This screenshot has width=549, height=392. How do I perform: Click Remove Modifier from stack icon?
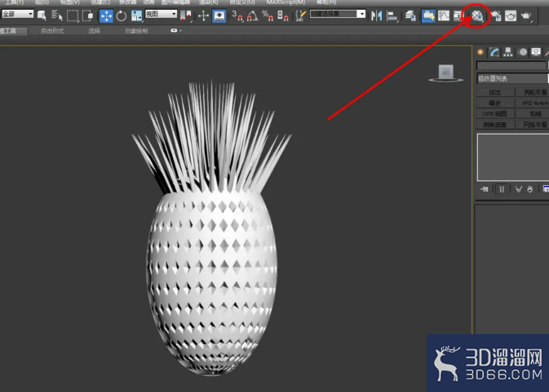[x=529, y=189]
